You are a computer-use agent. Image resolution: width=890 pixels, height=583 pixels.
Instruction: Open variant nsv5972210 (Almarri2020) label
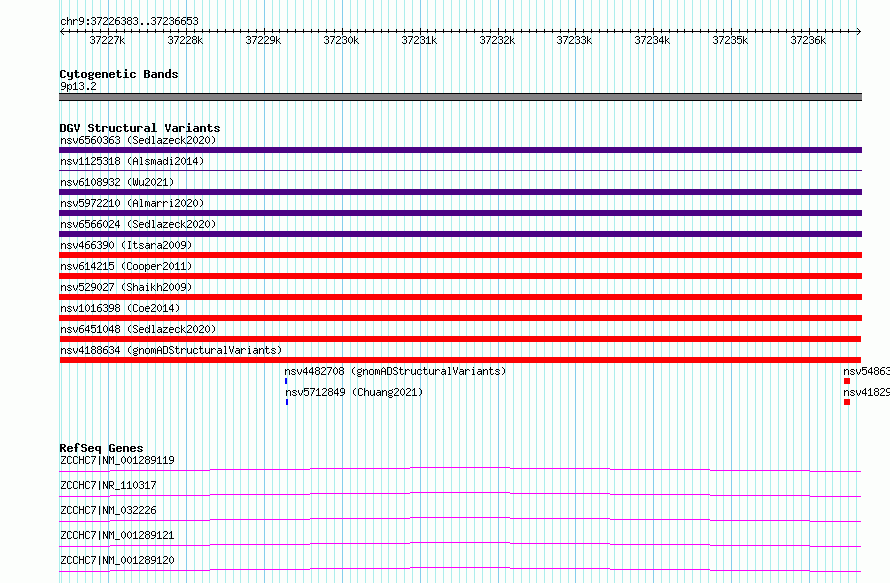click(x=132, y=203)
